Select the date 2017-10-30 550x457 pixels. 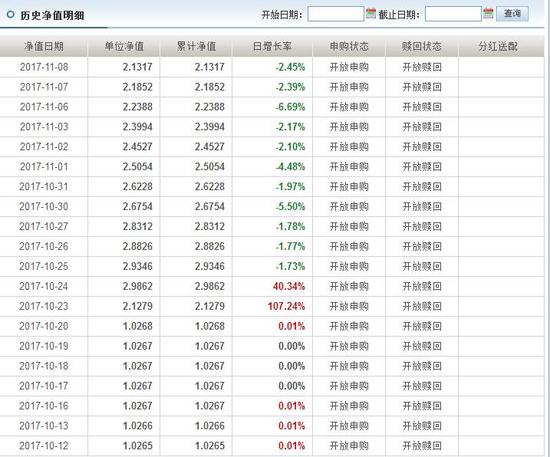point(44,206)
